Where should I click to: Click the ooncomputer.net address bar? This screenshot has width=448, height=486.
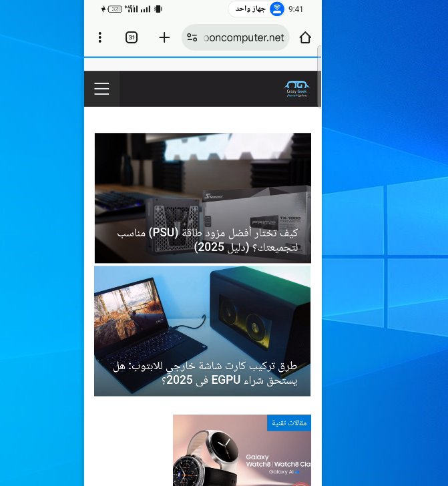(243, 37)
